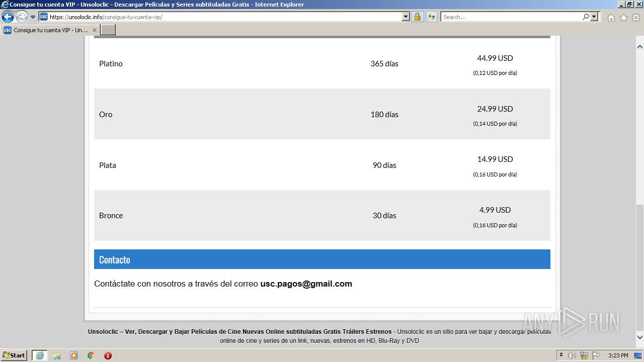Viewport: 644px width, 362px height.
Task: Click the volume speaker tray icon
Action: click(572, 355)
